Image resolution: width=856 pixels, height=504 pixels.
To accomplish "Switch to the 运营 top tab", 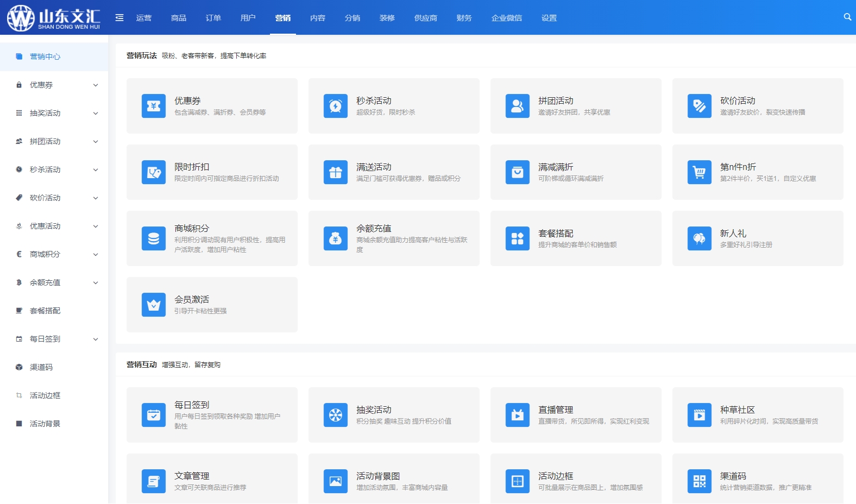I will click(144, 18).
